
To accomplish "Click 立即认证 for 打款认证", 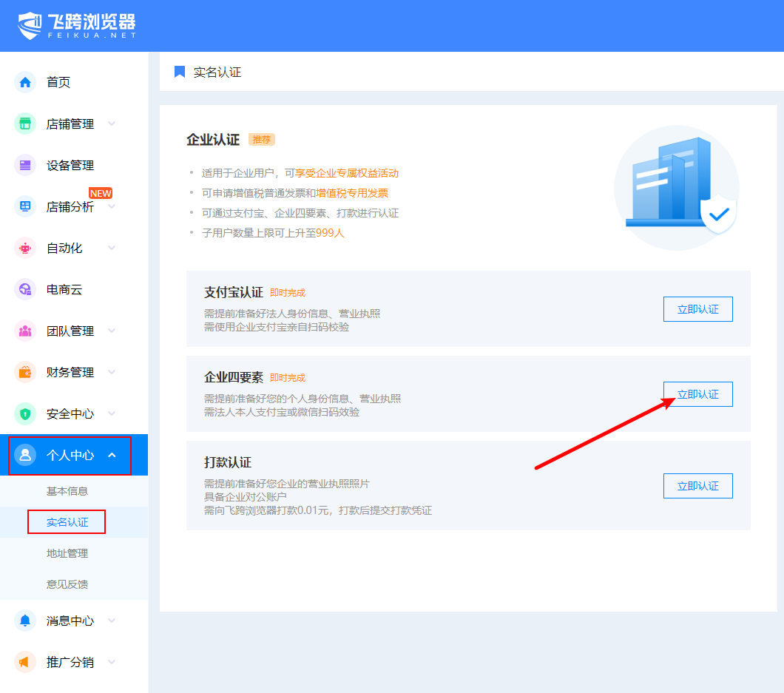I will click(697, 486).
